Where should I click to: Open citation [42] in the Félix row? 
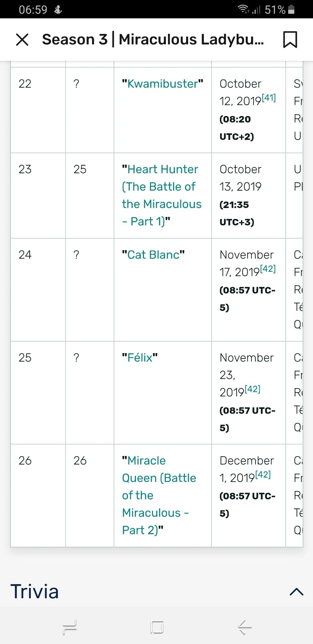(252, 389)
